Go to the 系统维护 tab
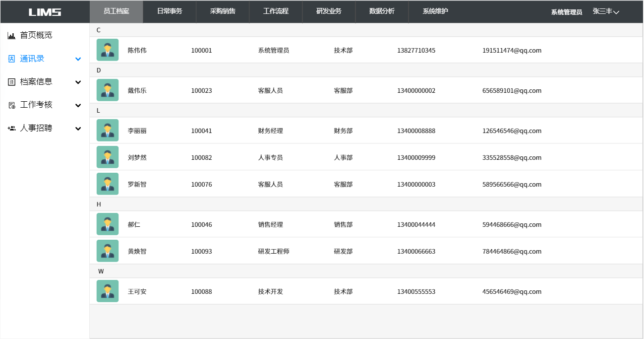644x339 pixels. pos(435,11)
